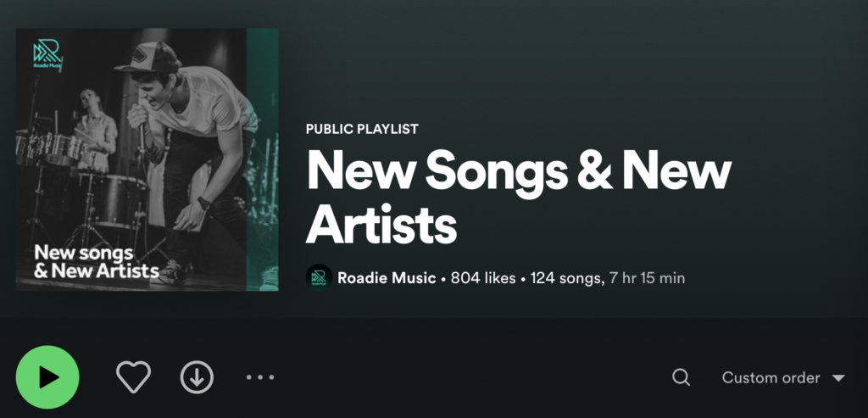
Task: Download the playlist using the arrow icon
Action: 197,377
